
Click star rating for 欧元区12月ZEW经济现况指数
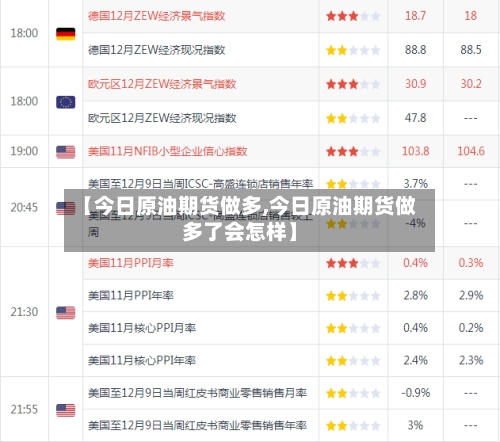[353, 118]
